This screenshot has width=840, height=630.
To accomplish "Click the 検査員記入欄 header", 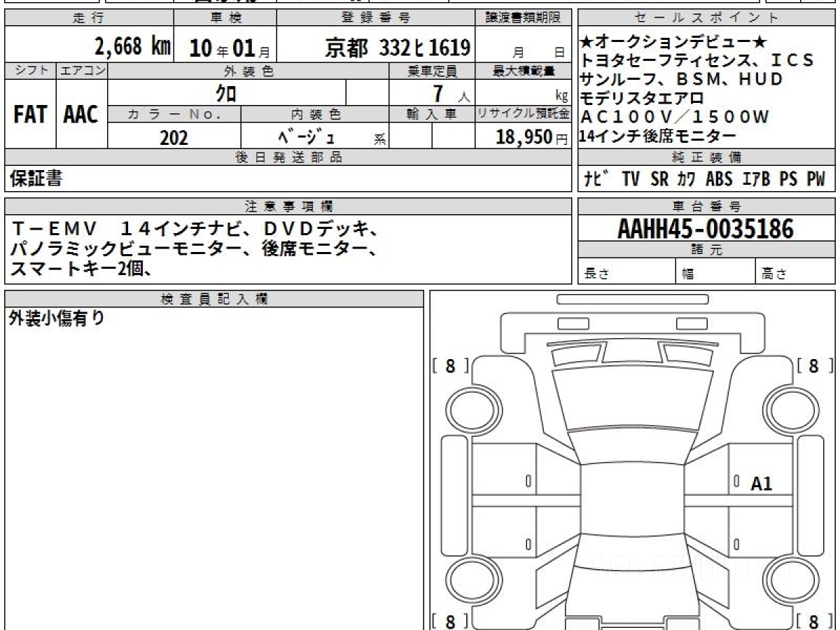I will (214, 299).
